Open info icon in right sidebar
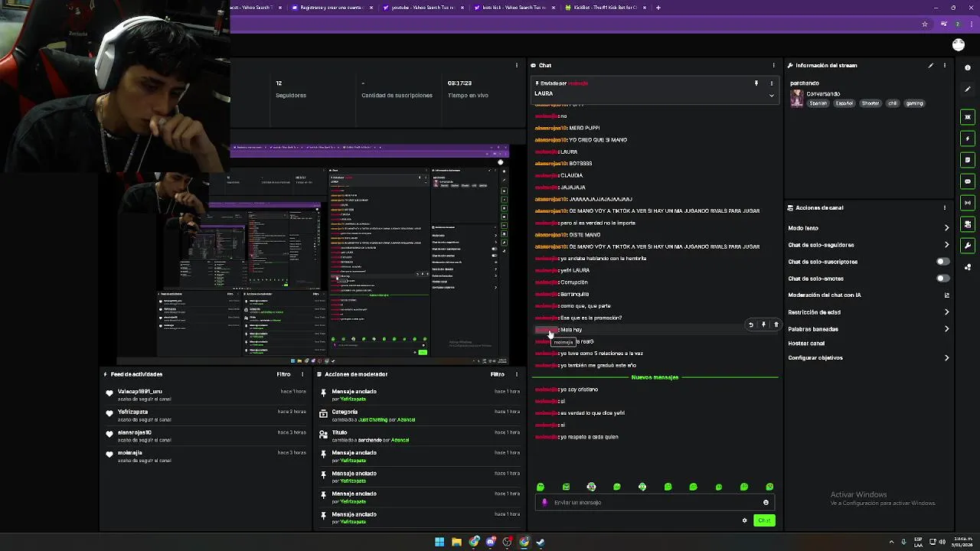The height and width of the screenshot is (551, 980). pos(968,67)
